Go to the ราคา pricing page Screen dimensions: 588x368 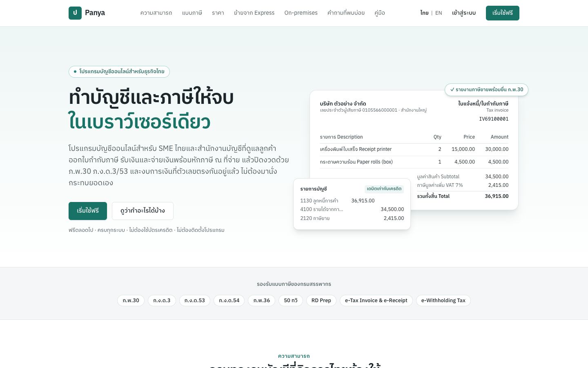click(x=218, y=13)
